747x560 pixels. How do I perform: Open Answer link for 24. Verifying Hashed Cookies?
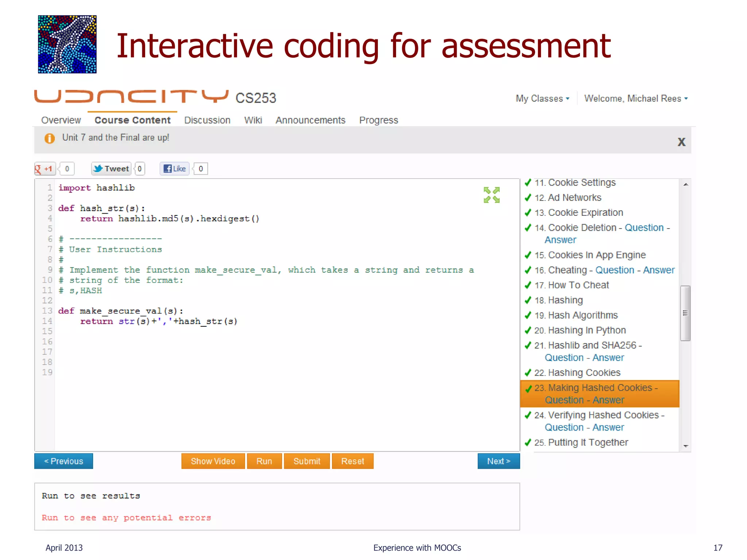(608, 427)
